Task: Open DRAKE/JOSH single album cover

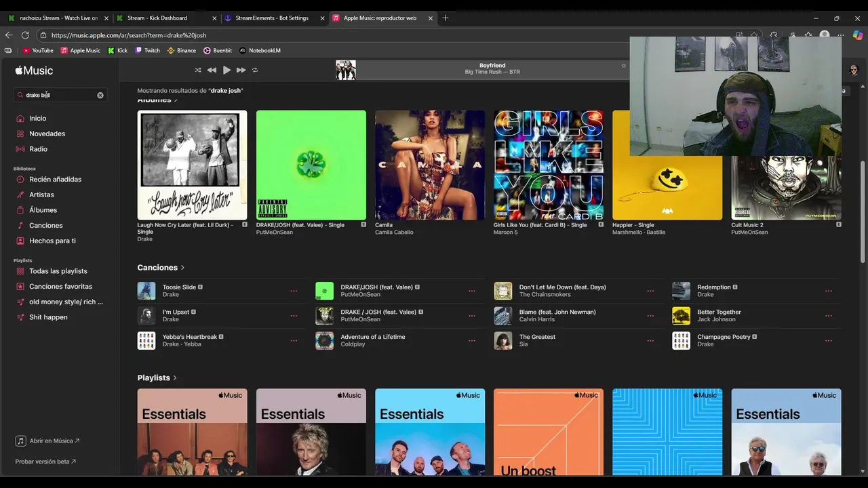Action: 311,165
